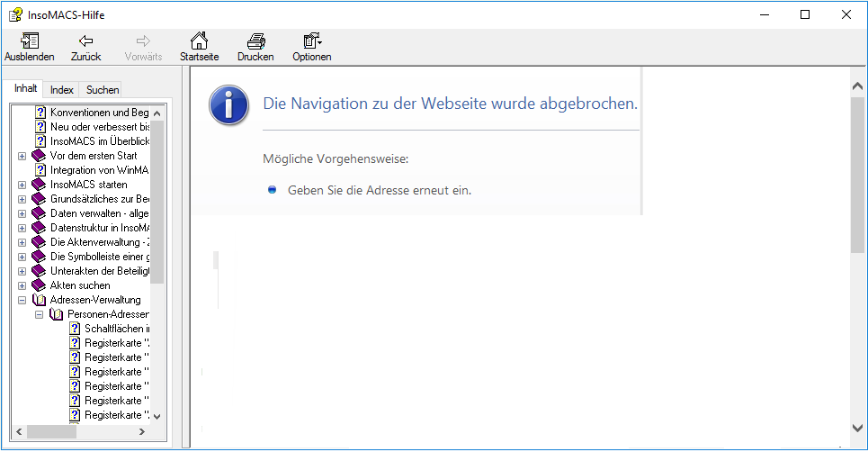Viewport: 868px width, 452px height.
Task: Expand the Unterakten der Beteiligt node
Action: pyautogui.click(x=22, y=271)
